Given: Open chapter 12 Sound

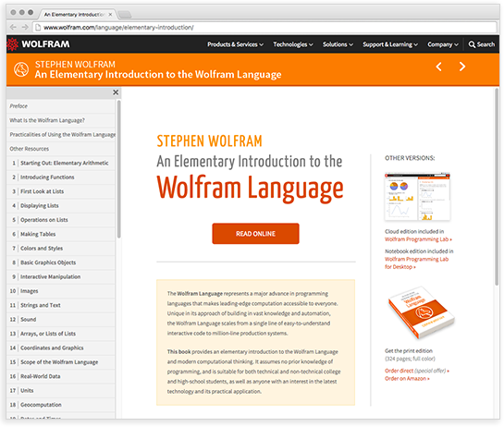Looking at the screenshot, I should [61, 320].
